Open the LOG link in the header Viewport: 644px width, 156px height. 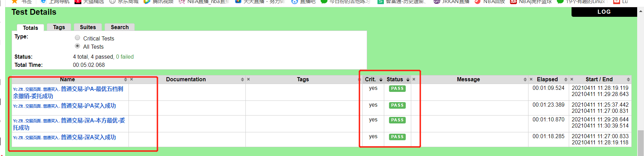coord(604,12)
